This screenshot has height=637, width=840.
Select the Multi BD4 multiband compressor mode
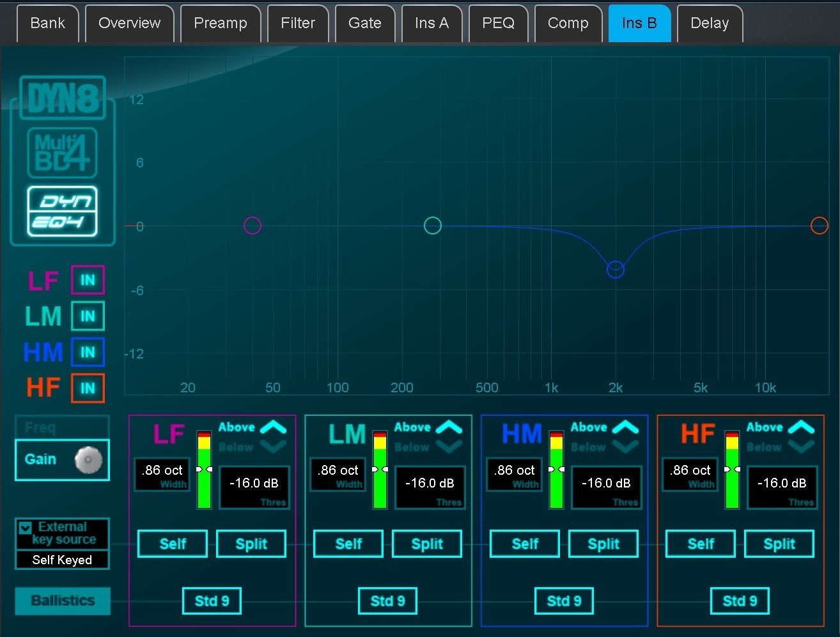click(62, 153)
